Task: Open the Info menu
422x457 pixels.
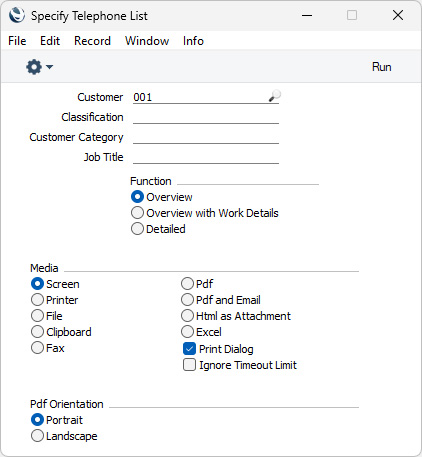Action: [x=193, y=41]
